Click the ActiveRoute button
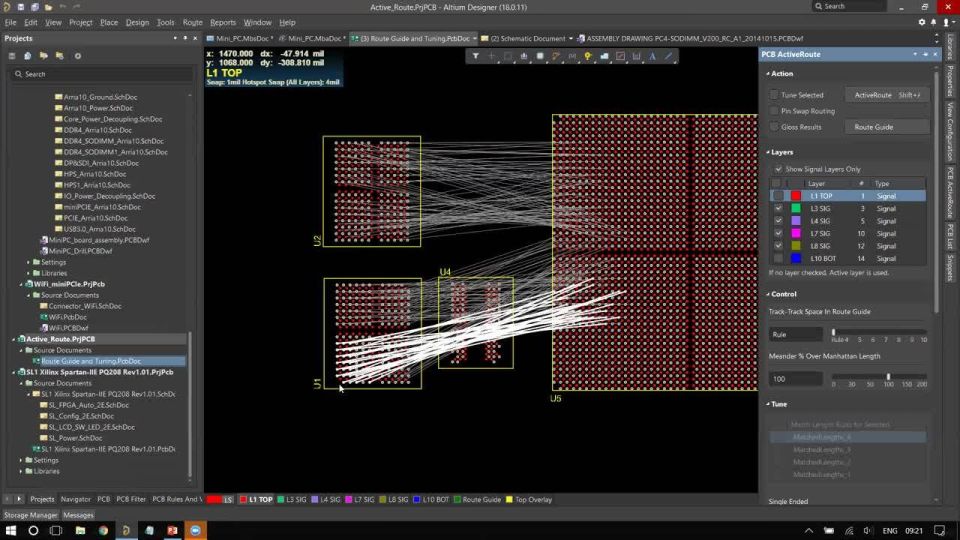960x540 pixels. coord(887,95)
